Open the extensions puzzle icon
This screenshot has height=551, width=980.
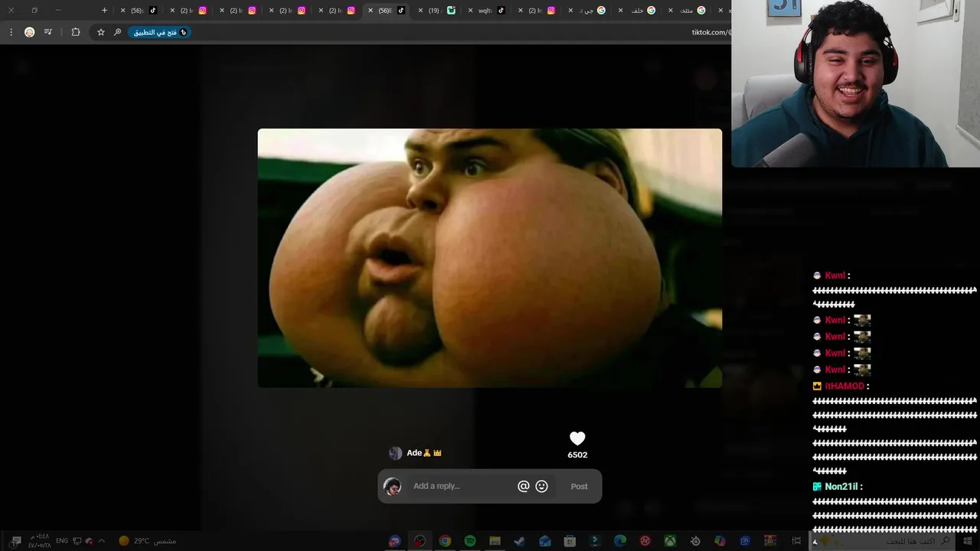[75, 32]
